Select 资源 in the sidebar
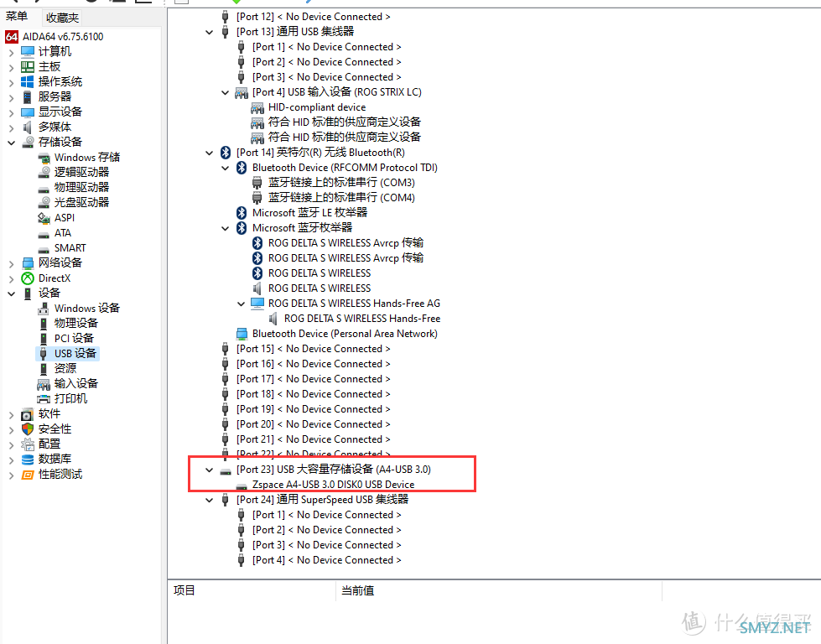Viewport: 821px width, 644px height. click(65, 369)
